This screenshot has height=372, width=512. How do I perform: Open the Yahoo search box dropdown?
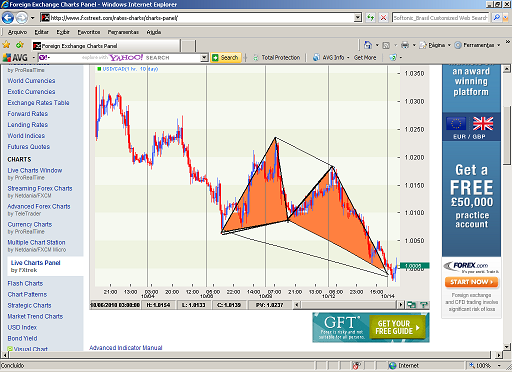point(204,58)
